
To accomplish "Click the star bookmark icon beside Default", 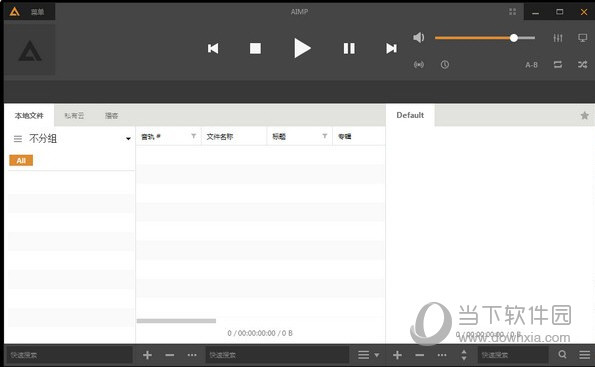I will 584,115.
